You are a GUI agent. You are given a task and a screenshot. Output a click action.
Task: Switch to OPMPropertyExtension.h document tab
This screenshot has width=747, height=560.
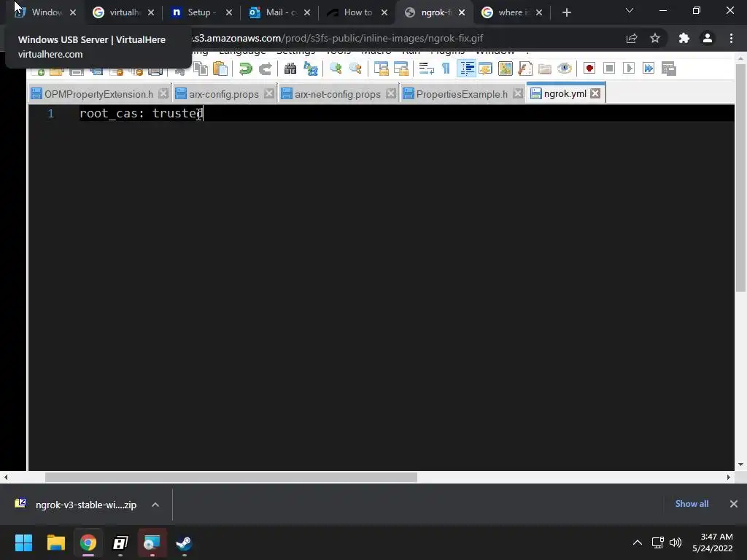point(98,94)
